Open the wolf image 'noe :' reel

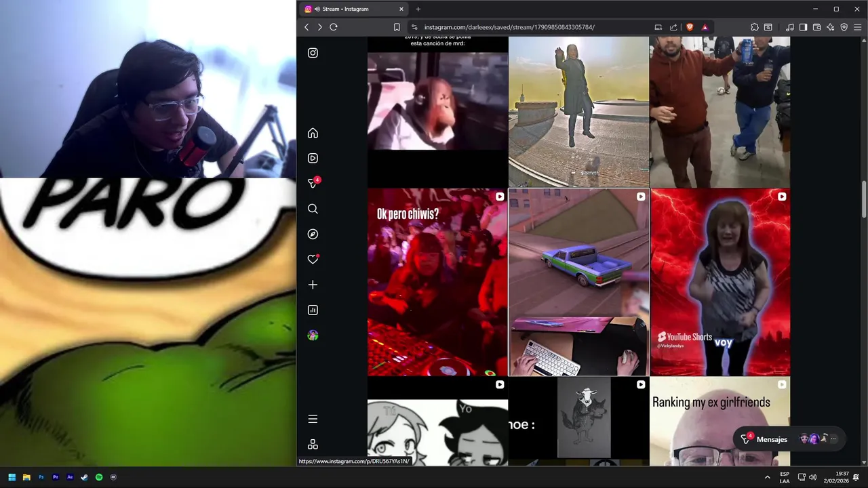578,422
